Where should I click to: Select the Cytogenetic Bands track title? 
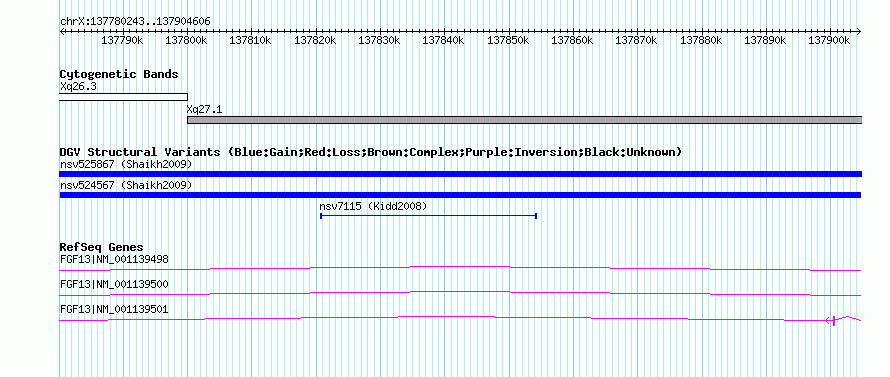click(119, 74)
